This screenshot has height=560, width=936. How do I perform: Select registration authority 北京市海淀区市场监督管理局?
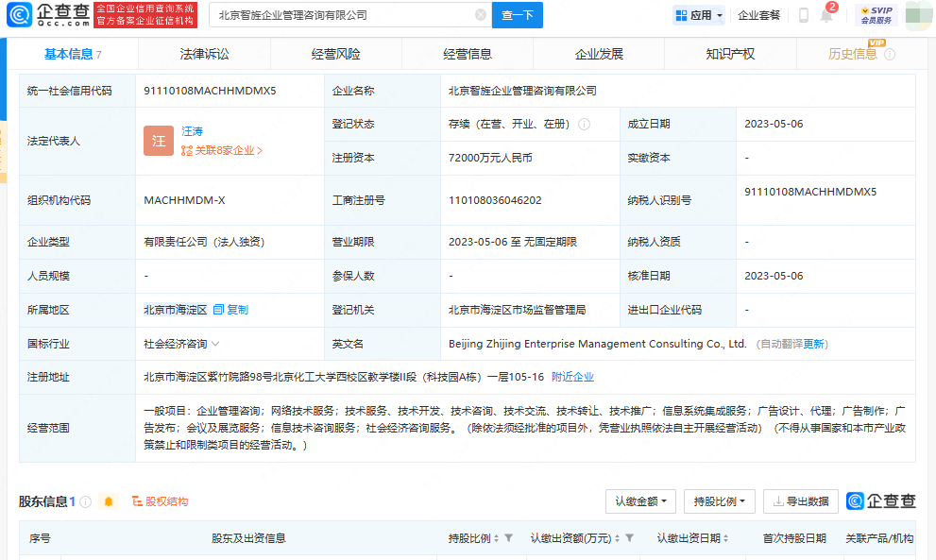pos(517,310)
